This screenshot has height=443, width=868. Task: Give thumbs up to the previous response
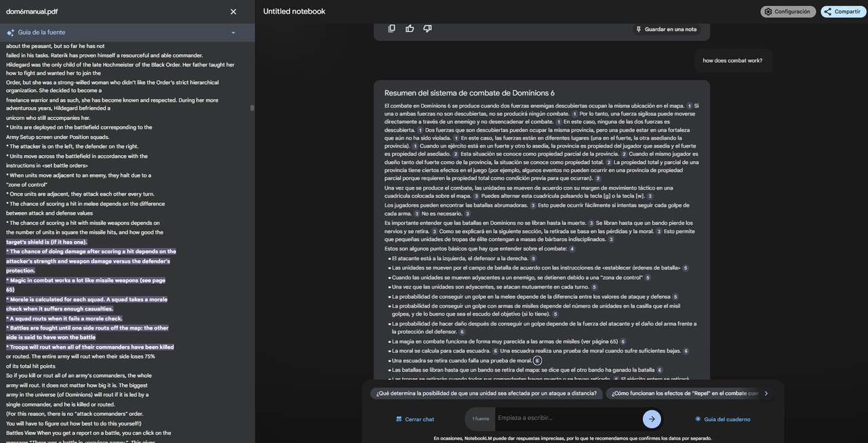click(410, 28)
